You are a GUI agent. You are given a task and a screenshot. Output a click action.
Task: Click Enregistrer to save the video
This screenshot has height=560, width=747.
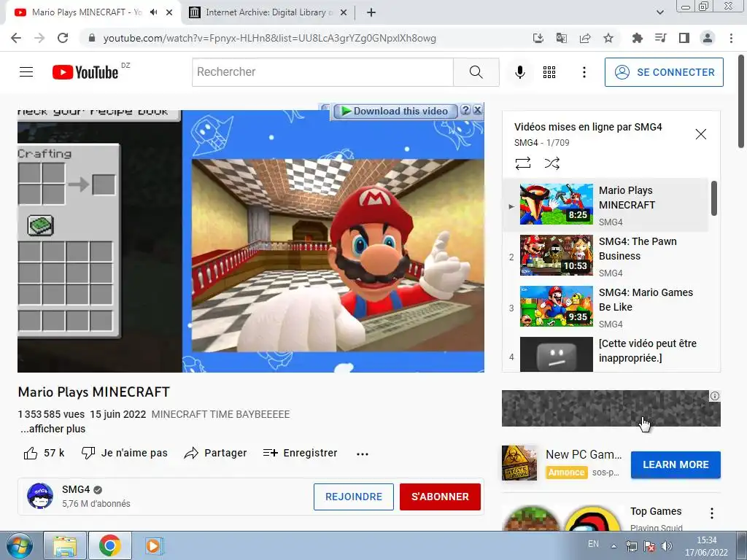300,453
